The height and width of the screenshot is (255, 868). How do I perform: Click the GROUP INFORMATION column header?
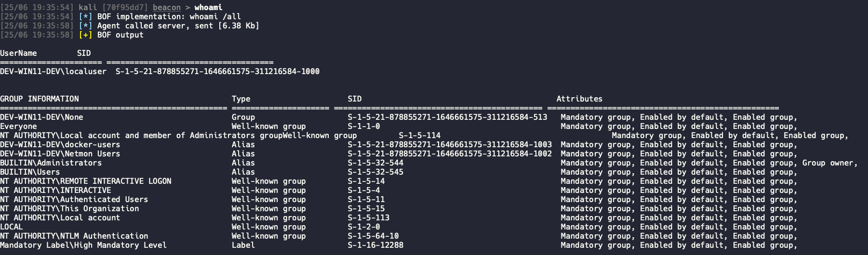click(40, 99)
